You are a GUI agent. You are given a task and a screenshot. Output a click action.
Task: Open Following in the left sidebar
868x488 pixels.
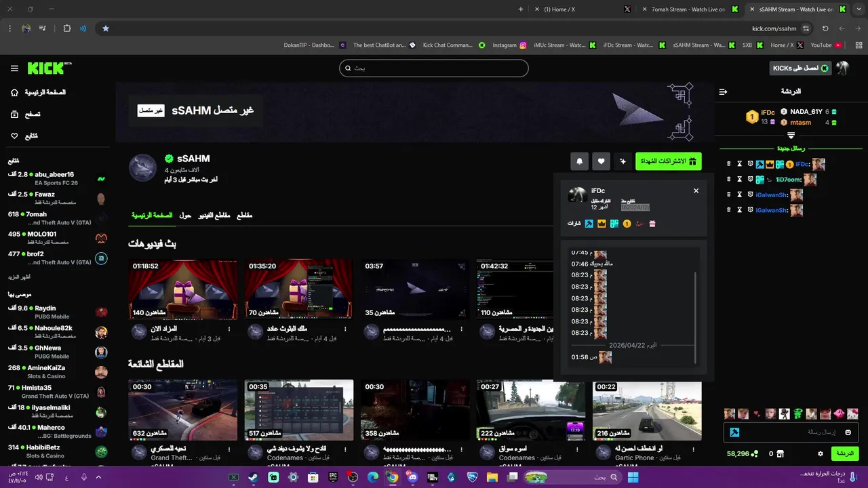(x=24, y=136)
